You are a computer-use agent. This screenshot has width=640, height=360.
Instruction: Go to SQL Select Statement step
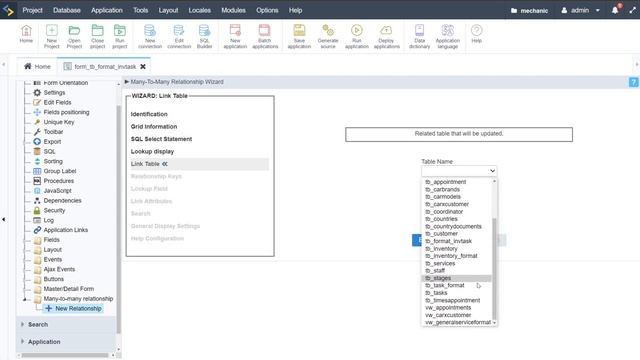161,139
